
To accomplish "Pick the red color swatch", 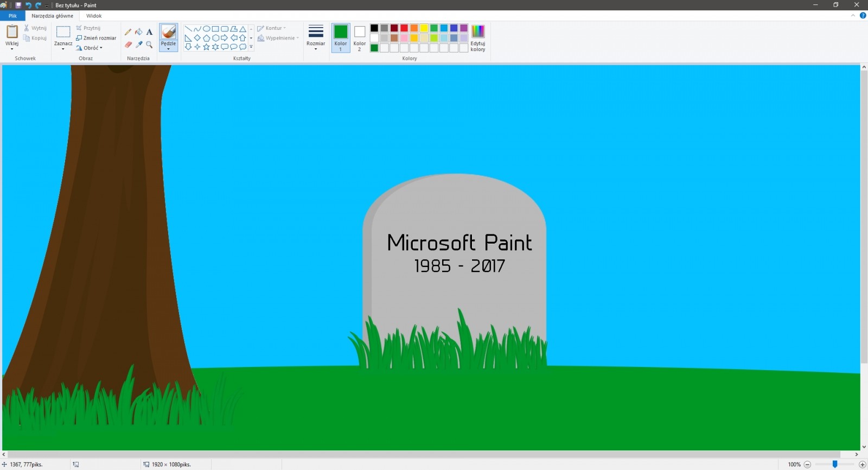I will click(x=404, y=28).
